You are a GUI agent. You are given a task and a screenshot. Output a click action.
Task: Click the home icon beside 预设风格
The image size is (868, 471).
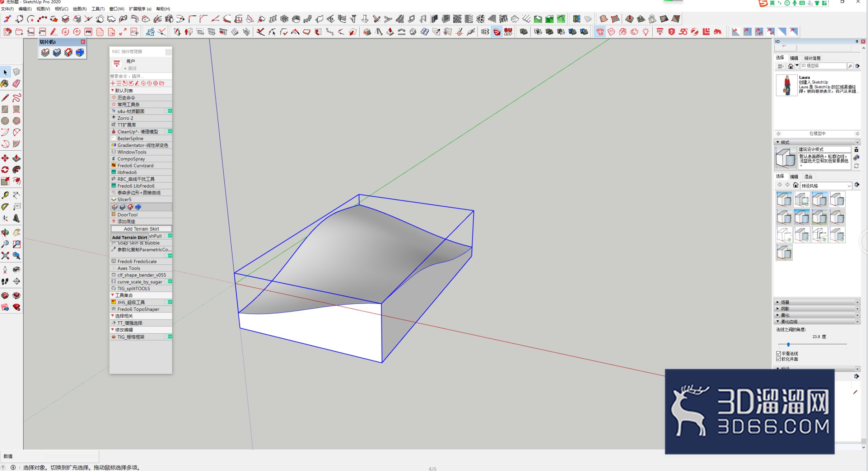tap(795, 185)
